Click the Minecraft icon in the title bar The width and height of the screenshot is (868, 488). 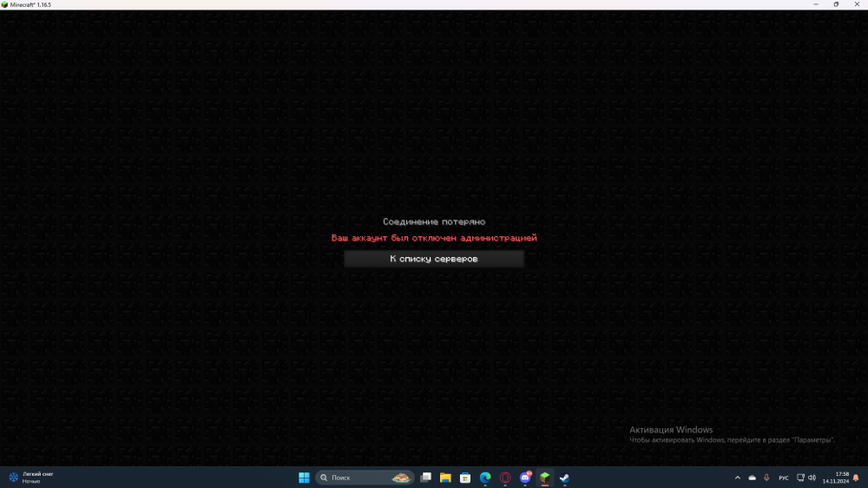point(4,4)
